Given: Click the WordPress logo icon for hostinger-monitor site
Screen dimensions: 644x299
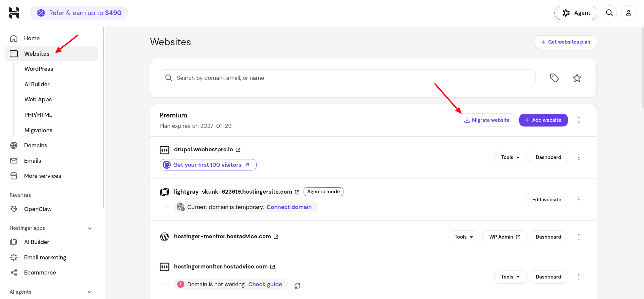Looking at the screenshot, I should pos(164,237).
